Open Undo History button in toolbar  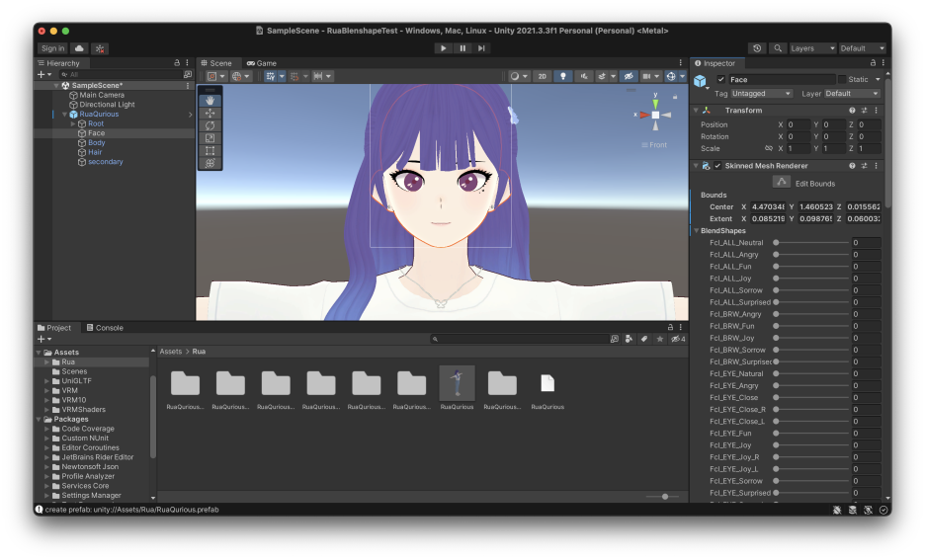(757, 48)
